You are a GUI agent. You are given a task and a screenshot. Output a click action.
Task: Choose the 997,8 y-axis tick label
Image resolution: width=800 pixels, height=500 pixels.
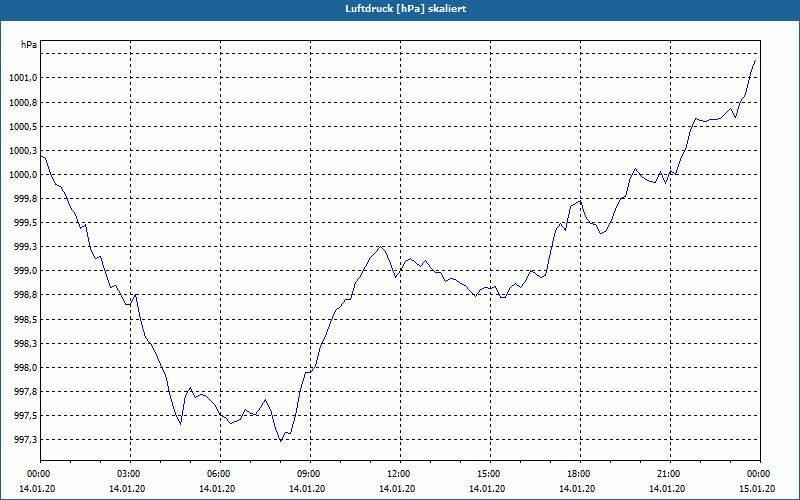coord(25,392)
